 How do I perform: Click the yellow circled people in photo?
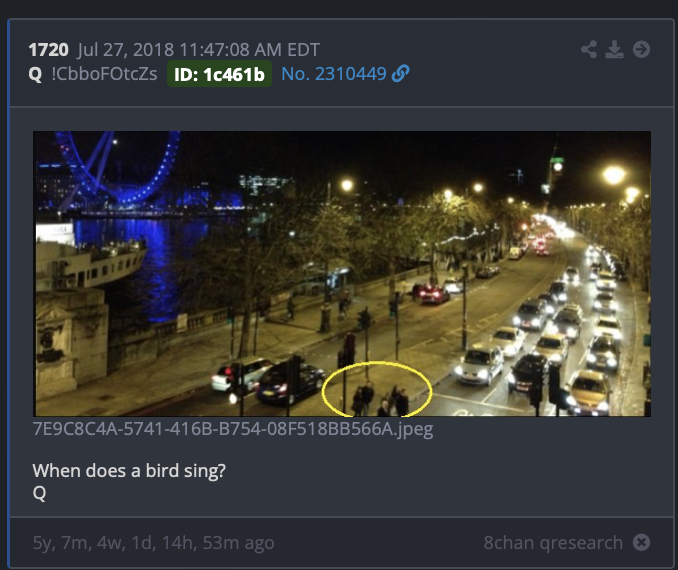point(377,389)
